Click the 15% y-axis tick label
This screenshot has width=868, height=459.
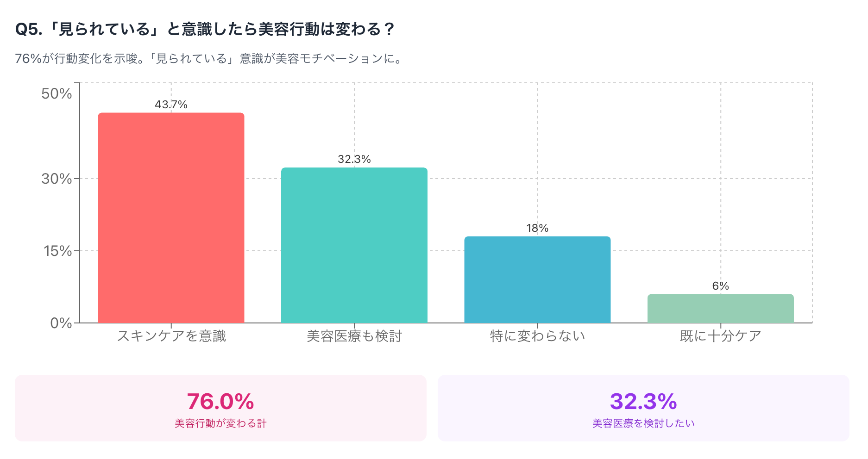[x=57, y=251]
